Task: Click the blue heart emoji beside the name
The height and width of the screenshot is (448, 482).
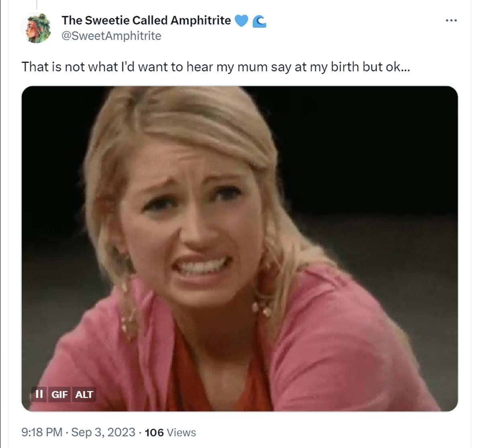Action: point(241,20)
